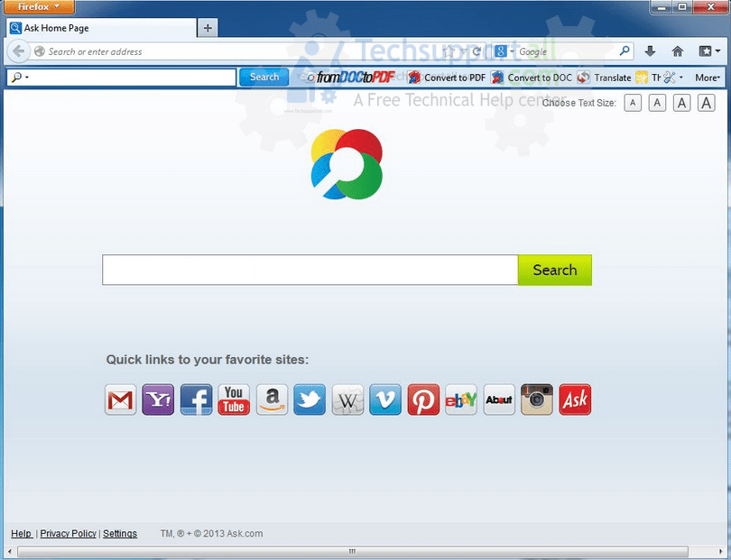Open the Amazon quick link icon
The height and width of the screenshot is (560, 731).
point(272,399)
